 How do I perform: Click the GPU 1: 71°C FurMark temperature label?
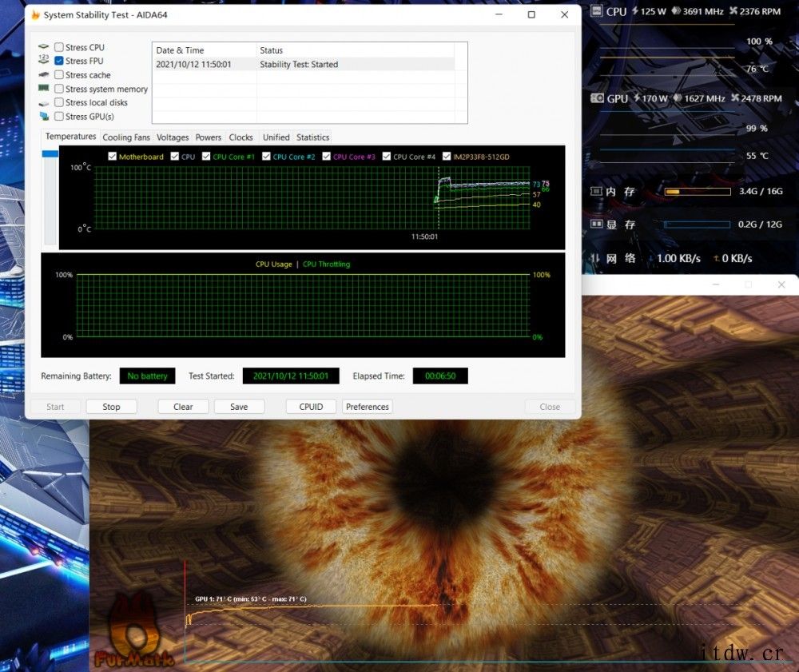pos(251,598)
